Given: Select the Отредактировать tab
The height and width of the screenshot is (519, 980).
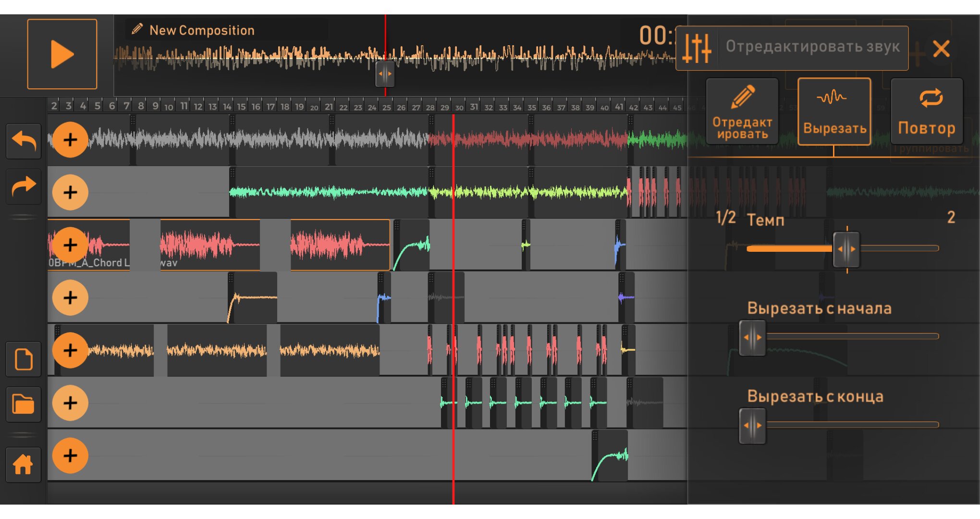Looking at the screenshot, I should (x=742, y=112).
